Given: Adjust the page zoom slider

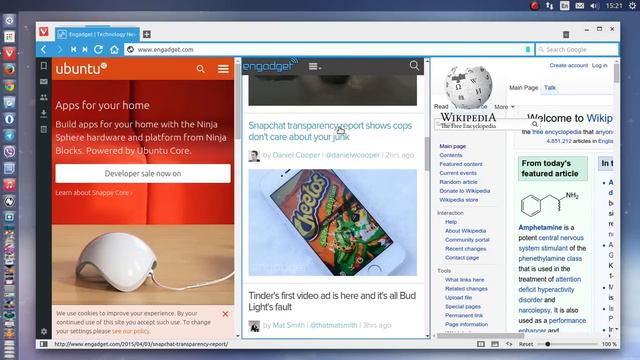Looking at the screenshot, I should click(x=548, y=344).
